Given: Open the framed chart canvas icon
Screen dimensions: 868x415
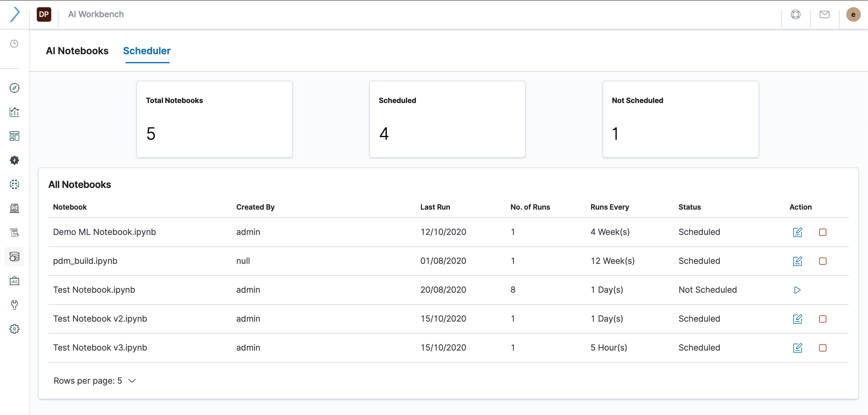Looking at the screenshot, I should pyautogui.click(x=14, y=281).
